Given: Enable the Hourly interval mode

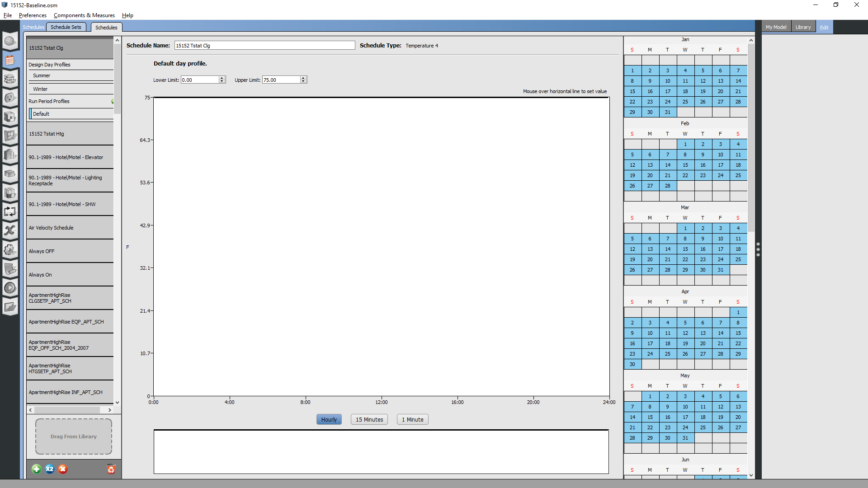Looking at the screenshot, I should [x=329, y=419].
